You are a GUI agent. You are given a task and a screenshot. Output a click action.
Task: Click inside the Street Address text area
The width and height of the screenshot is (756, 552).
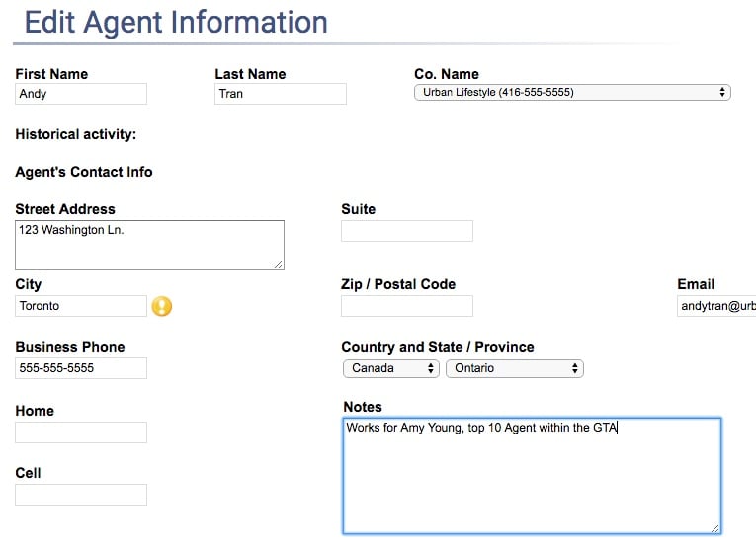point(149,244)
